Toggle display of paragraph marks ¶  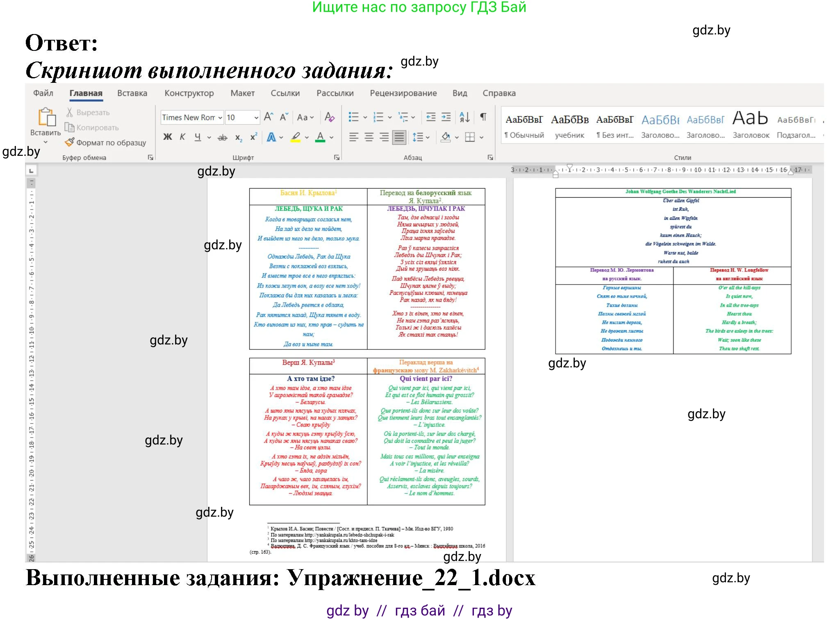(x=483, y=117)
